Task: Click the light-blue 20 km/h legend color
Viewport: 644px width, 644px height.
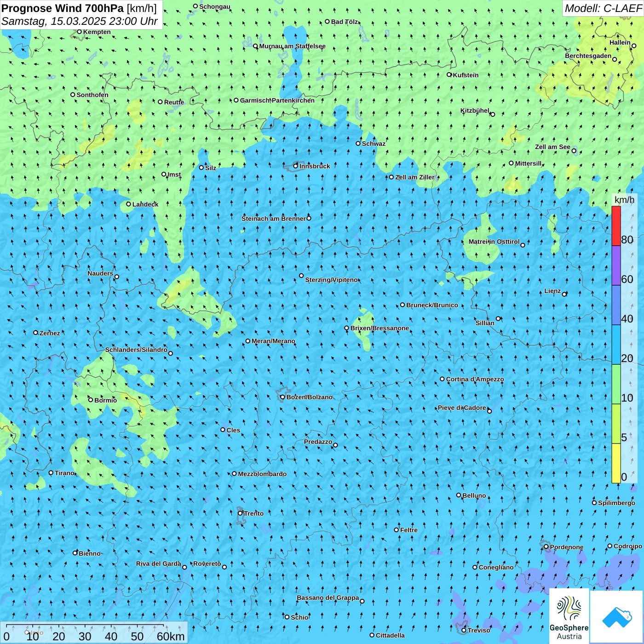Action: pos(616,345)
